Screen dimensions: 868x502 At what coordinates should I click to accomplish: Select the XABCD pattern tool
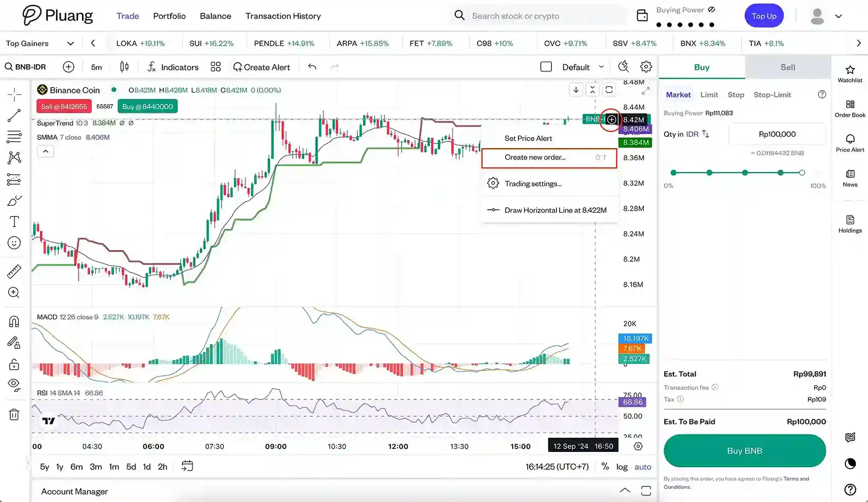tap(14, 158)
